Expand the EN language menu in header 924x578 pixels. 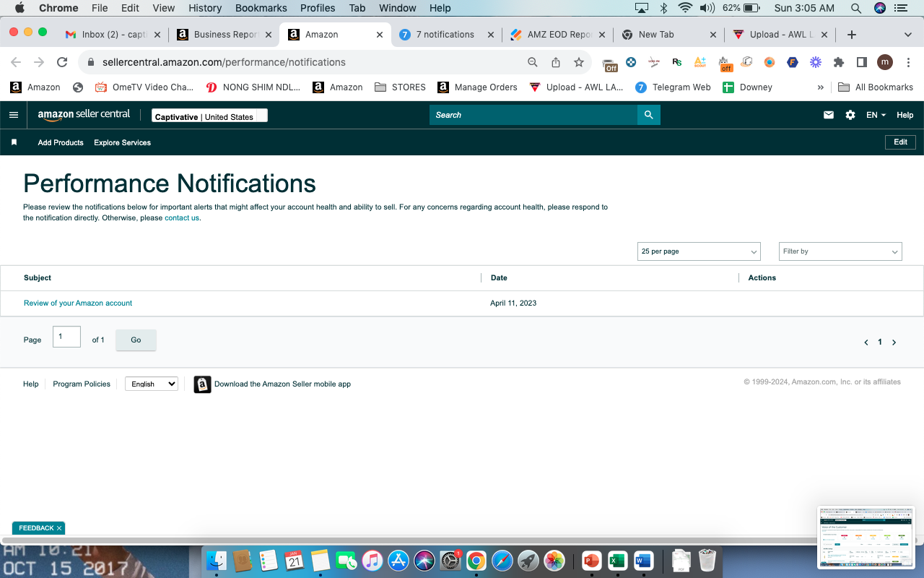(876, 115)
